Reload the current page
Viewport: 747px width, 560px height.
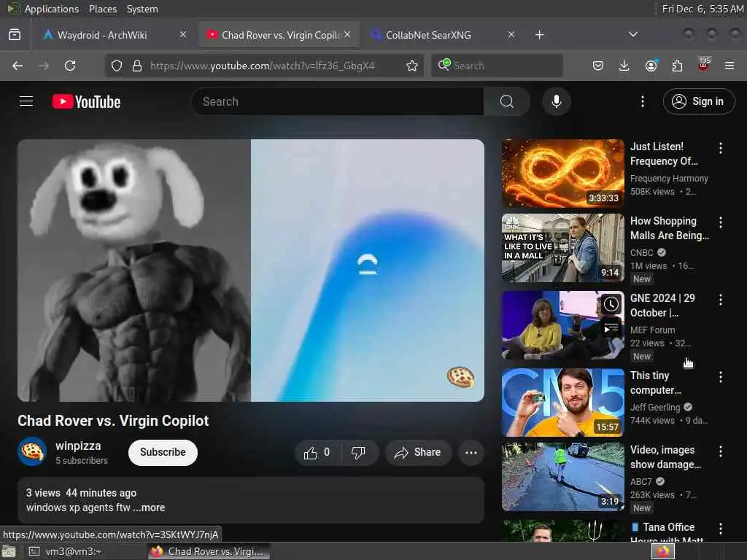(x=70, y=66)
